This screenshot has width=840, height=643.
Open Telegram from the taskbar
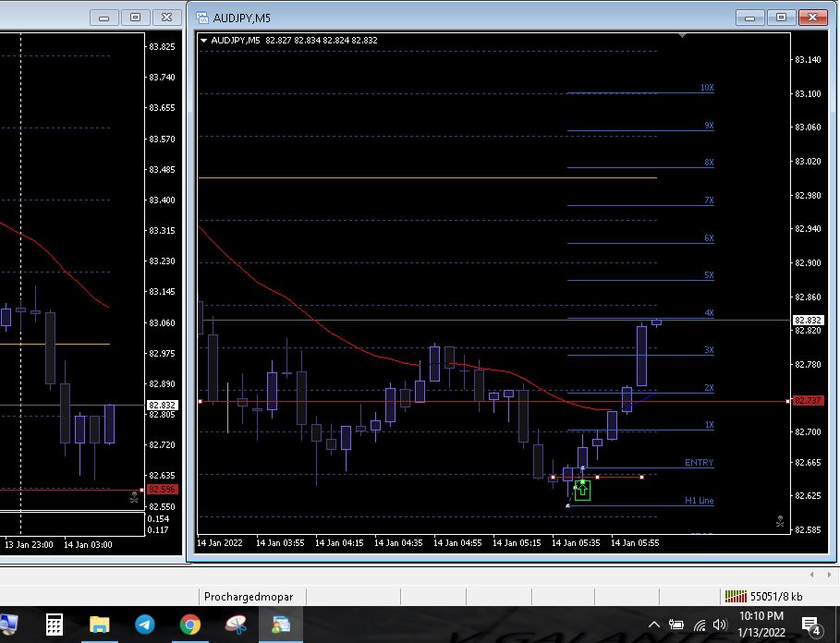tap(145, 625)
